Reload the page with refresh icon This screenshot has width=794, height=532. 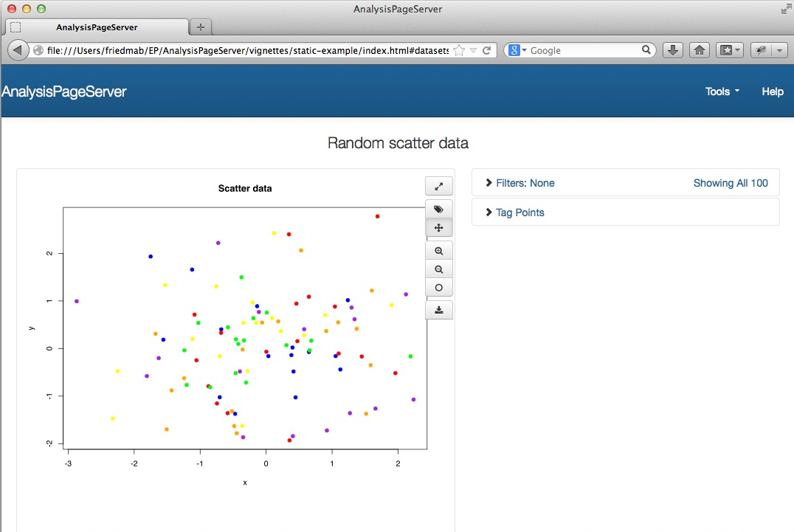pyautogui.click(x=487, y=50)
